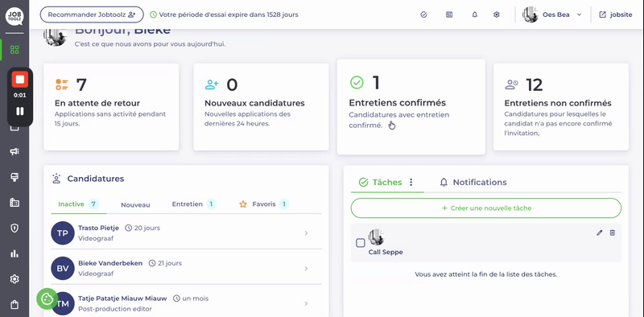
Task: Open the Tatje Patatje Miauw Miauw name
Action: pyautogui.click(x=122, y=298)
